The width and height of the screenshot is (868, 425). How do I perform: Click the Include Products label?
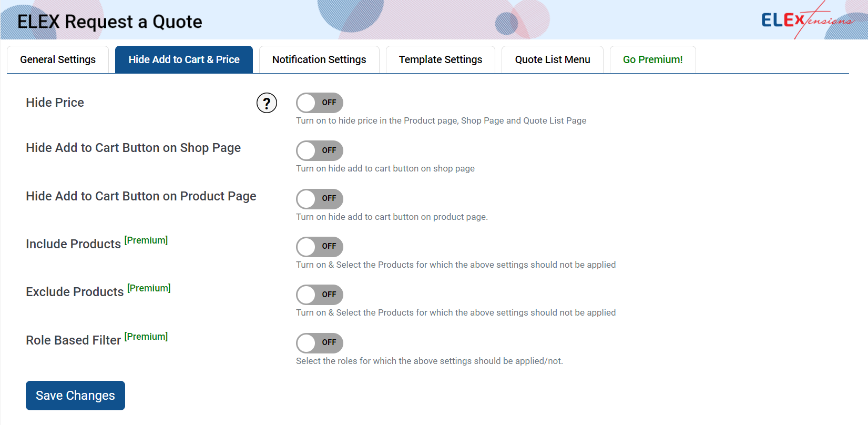[74, 244]
